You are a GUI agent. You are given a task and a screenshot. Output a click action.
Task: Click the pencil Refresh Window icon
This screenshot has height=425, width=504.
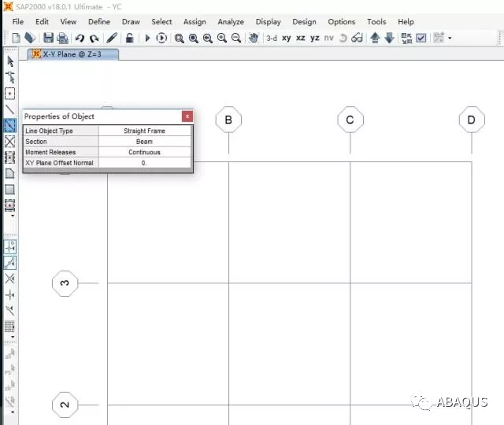(112, 38)
